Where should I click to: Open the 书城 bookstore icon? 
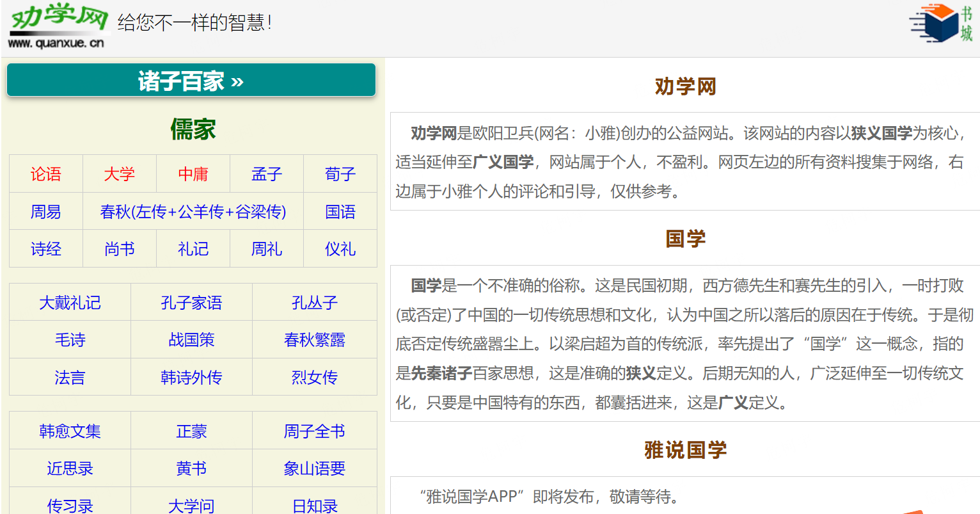click(941, 24)
